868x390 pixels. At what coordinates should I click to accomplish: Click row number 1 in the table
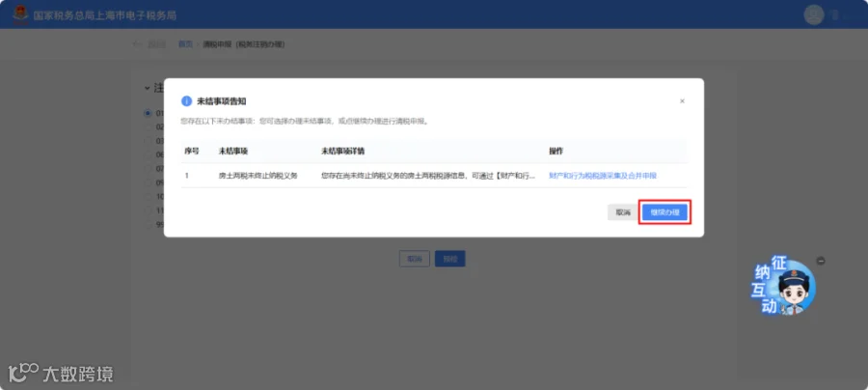187,176
